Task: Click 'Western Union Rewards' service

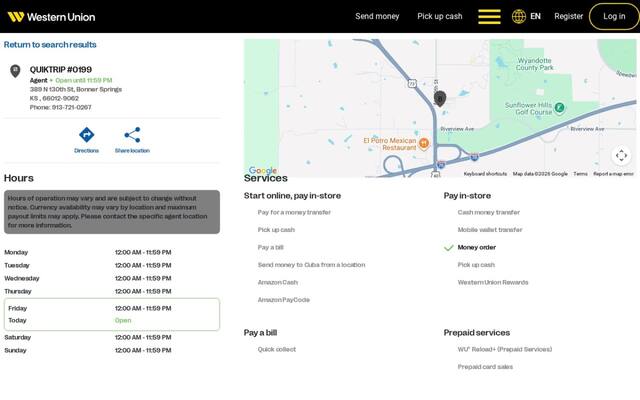Action: (x=493, y=282)
